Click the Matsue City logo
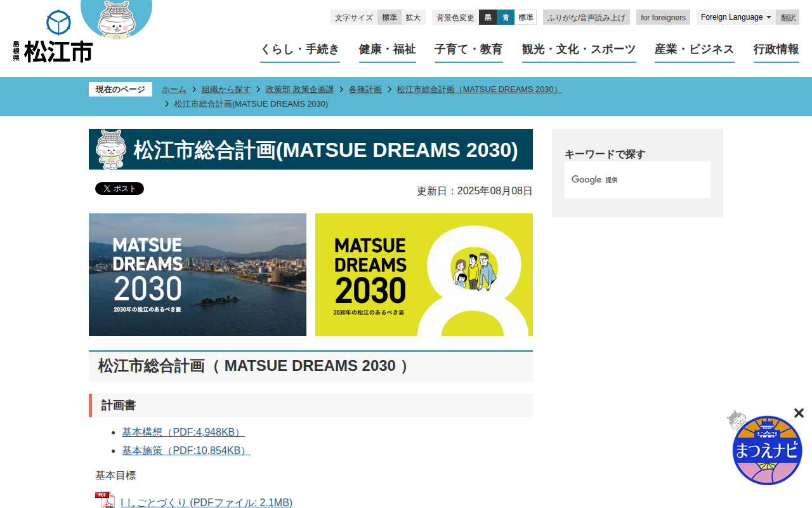This screenshot has width=812, height=508. pyautogui.click(x=53, y=37)
